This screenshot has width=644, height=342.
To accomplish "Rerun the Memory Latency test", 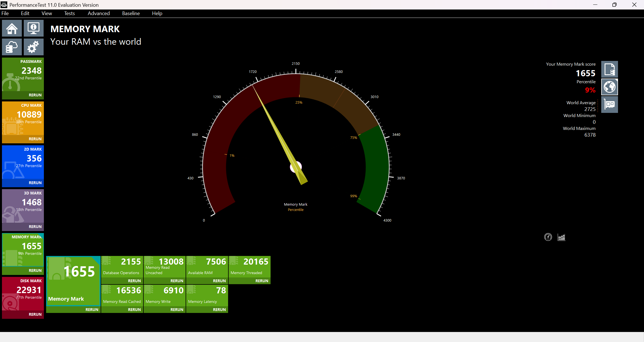I will coord(219,310).
